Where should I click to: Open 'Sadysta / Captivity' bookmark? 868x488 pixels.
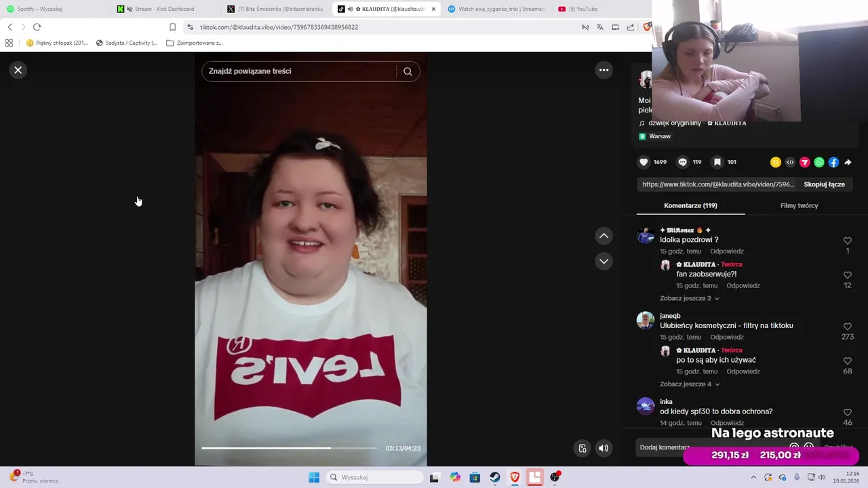[x=127, y=43]
